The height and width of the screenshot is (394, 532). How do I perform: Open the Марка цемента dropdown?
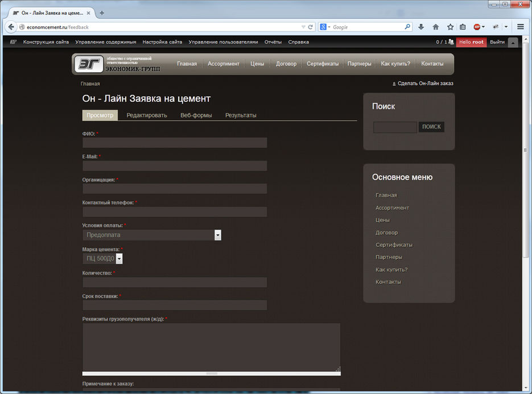point(102,259)
